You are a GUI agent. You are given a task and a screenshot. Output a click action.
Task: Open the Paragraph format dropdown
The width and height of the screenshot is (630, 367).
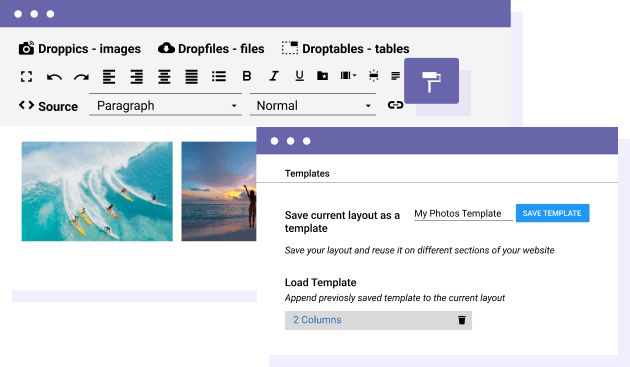166,105
